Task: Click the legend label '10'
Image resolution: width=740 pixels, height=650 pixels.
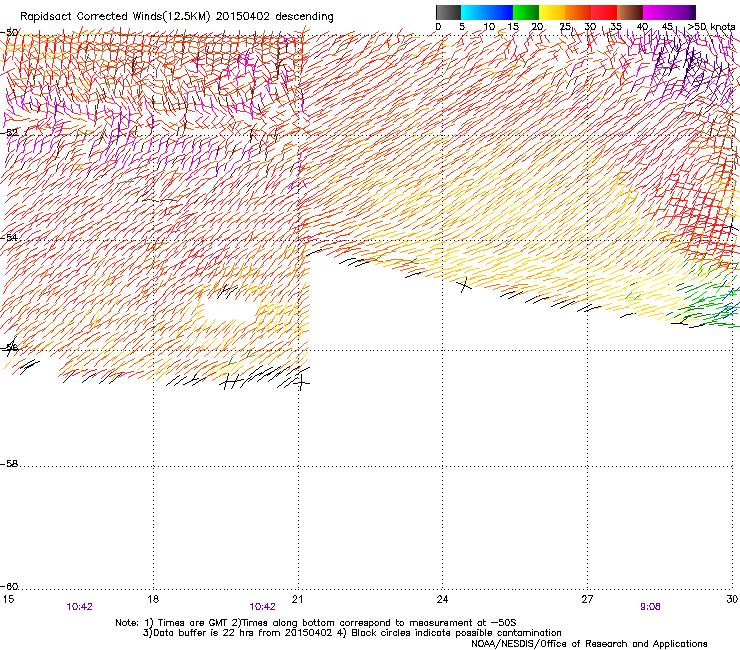Action: tap(489, 27)
